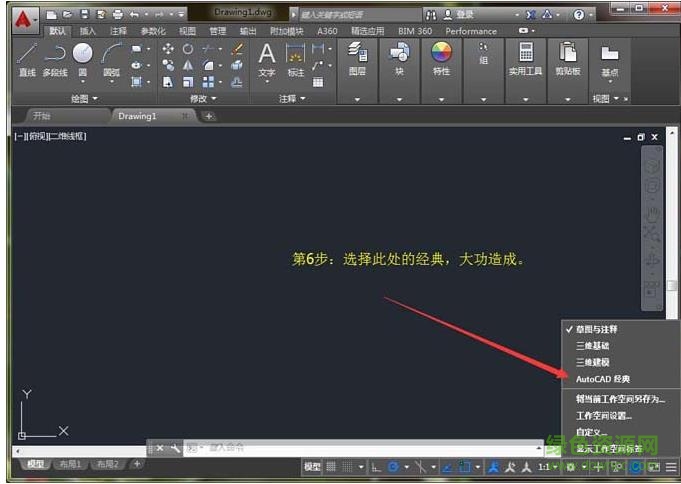Click the 登录 (Sign in) button
This screenshot has width=681, height=484.
tap(459, 15)
